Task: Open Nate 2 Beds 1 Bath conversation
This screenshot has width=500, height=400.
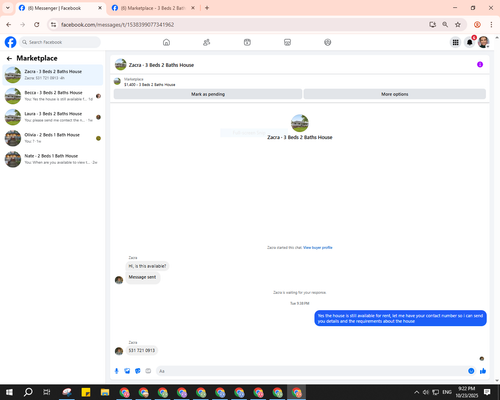Action: pyautogui.click(x=53, y=159)
